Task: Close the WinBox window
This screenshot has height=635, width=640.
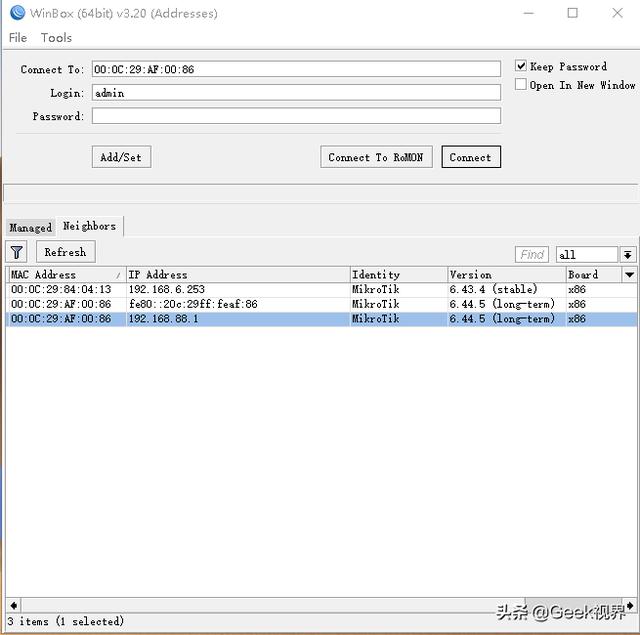Action: point(617,13)
